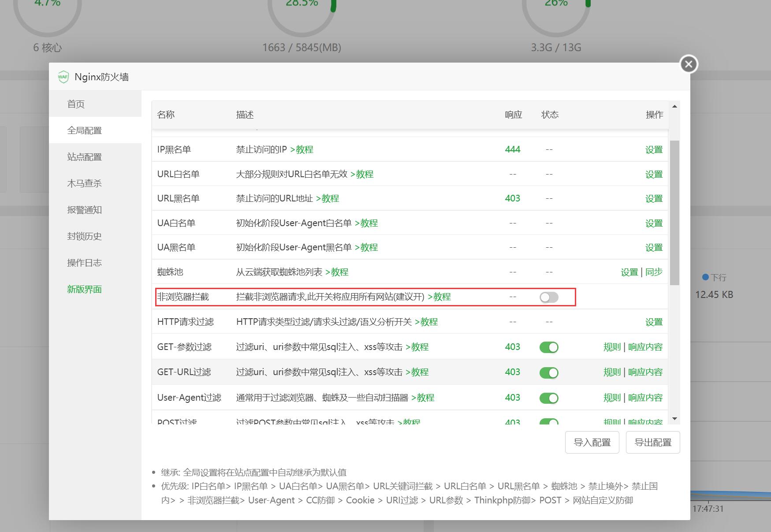Open 设置 for 蜘蛛池

(x=629, y=272)
